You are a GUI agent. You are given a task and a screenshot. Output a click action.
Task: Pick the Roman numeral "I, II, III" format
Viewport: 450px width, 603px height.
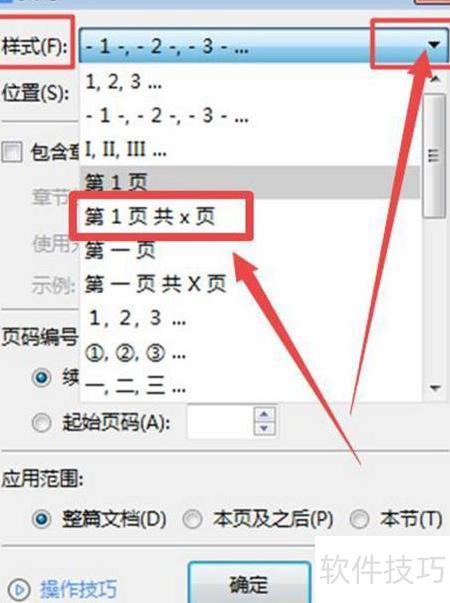click(250, 149)
